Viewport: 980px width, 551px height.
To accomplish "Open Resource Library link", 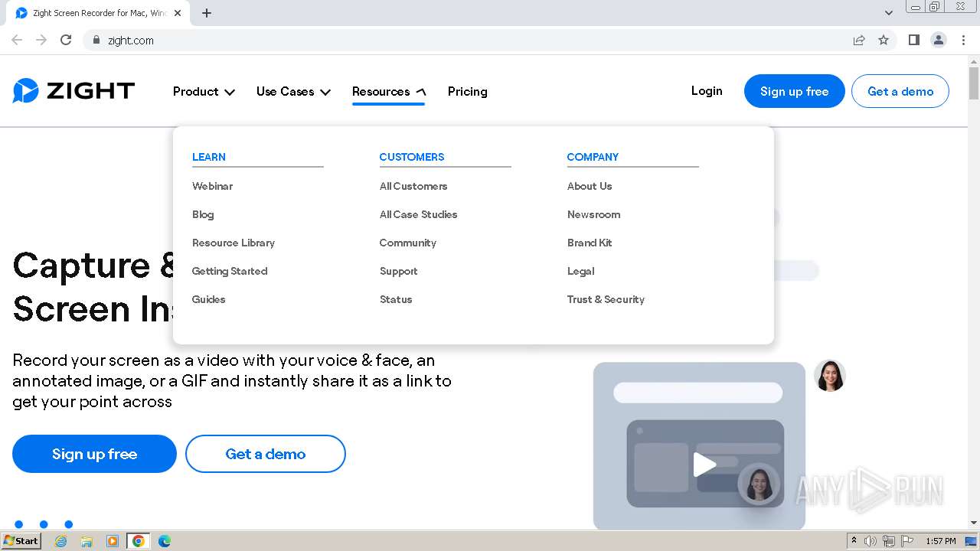I will tap(234, 243).
